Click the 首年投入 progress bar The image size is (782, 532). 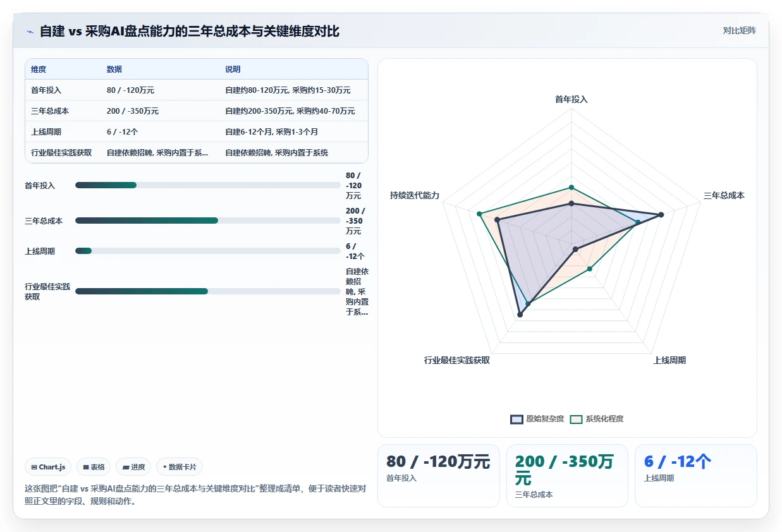point(207,185)
